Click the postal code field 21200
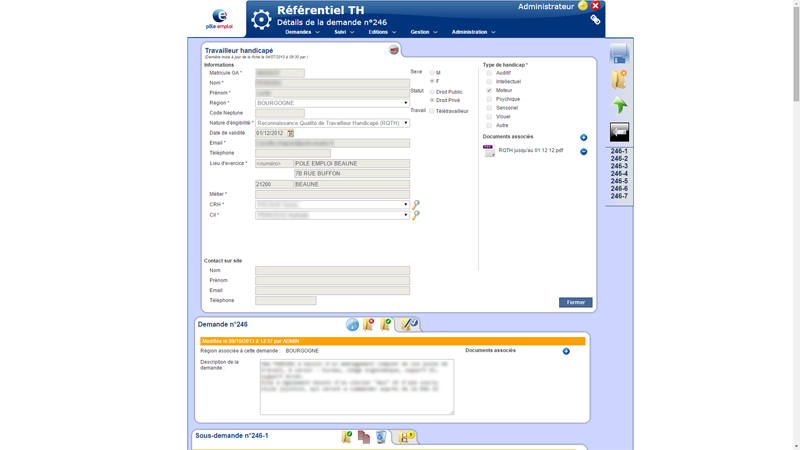This screenshot has width=800, height=450. (x=274, y=185)
